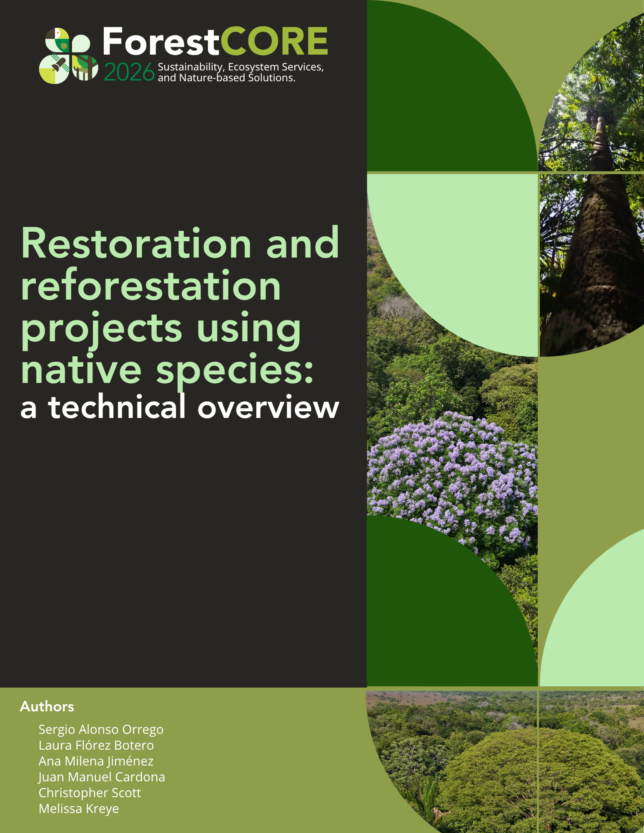The width and height of the screenshot is (644, 833).
Task: Click the subtitle "a technical overview"
Action: 180,407
